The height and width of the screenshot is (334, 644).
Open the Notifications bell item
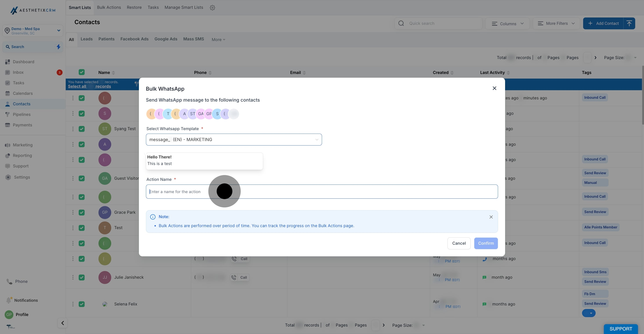26,300
